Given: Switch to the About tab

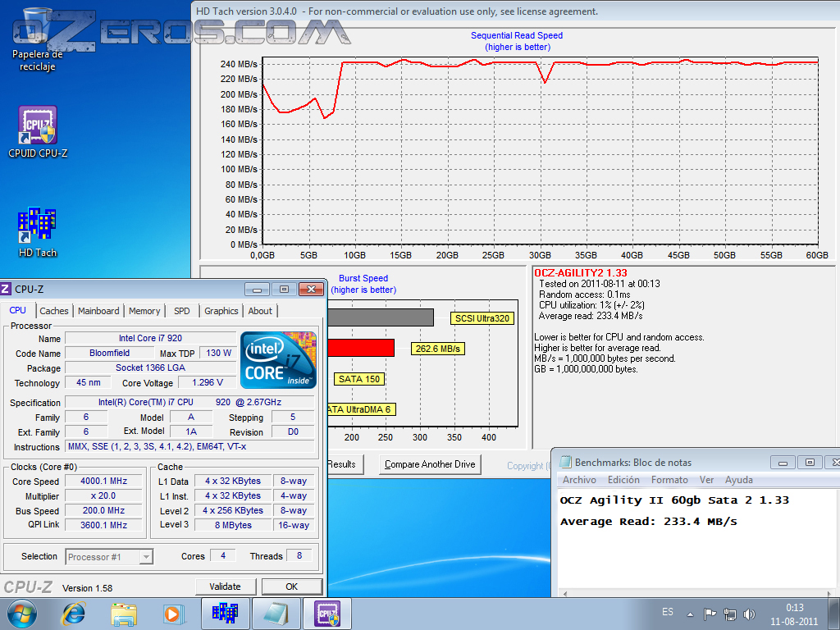Looking at the screenshot, I should click(x=260, y=311).
